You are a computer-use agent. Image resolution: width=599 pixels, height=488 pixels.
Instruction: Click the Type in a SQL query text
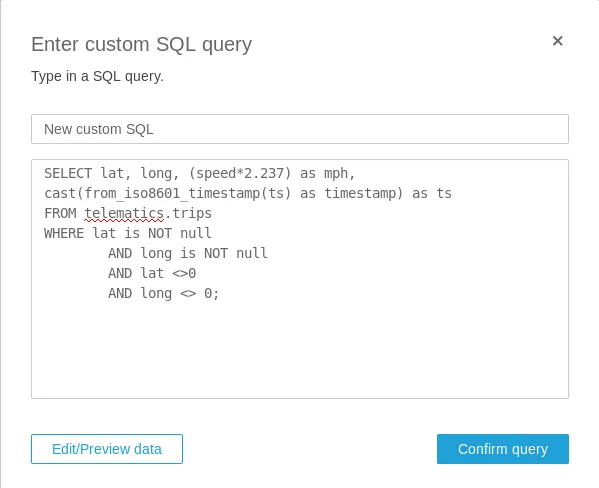pyautogui.click(x=97, y=76)
